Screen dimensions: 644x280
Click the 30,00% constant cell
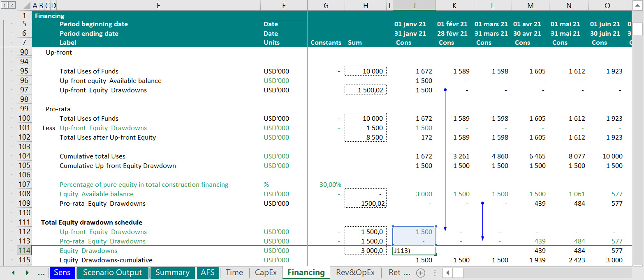[330, 185]
